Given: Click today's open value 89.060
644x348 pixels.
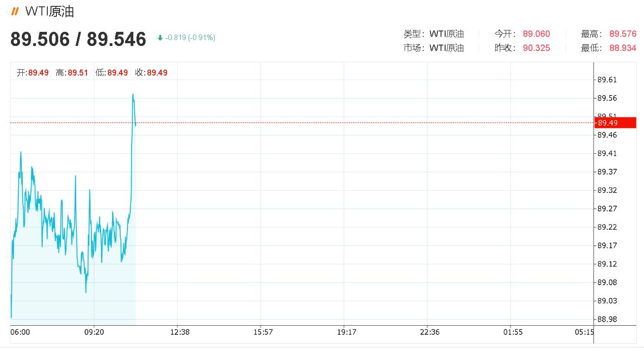Looking at the screenshot, I should (536, 34).
